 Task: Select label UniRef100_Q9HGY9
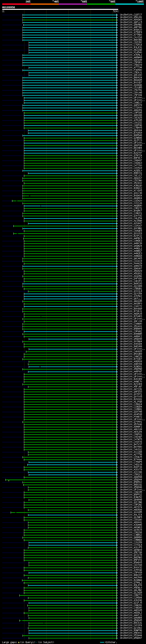coord(131,266)
